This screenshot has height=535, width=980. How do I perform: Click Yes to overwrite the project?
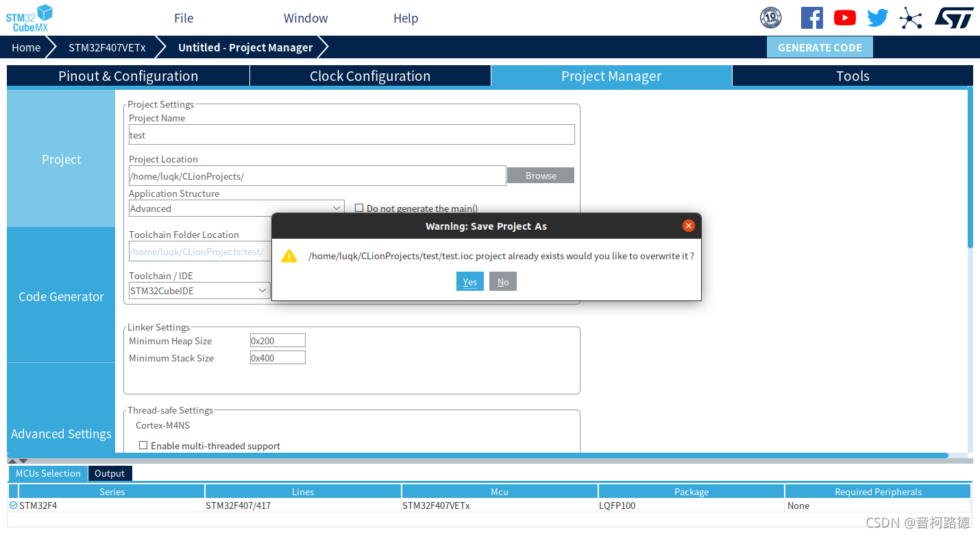tap(470, 282)
